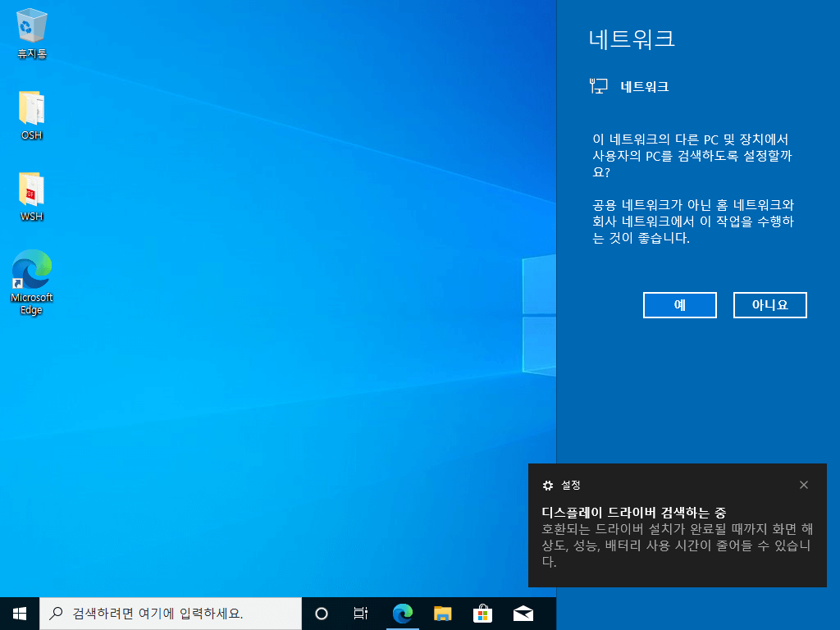
Task: Select the WSH folder on desktop
Action: pos(32,197)
